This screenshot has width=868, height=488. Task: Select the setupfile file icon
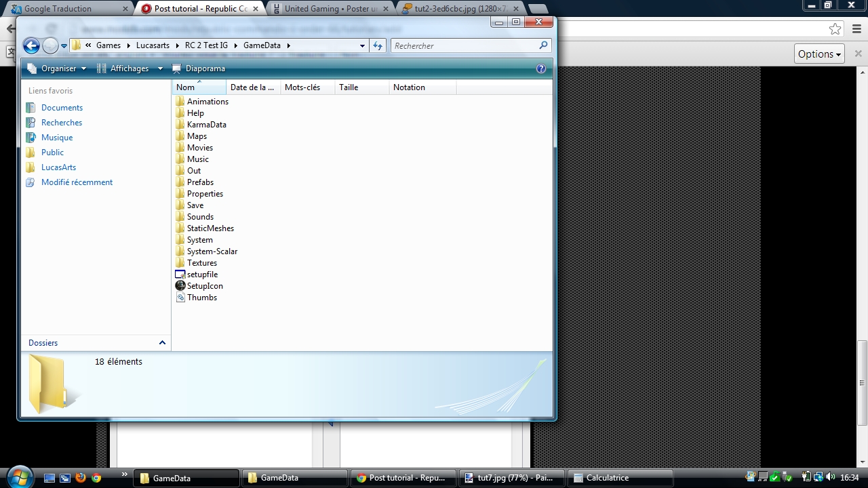[180, 274]
